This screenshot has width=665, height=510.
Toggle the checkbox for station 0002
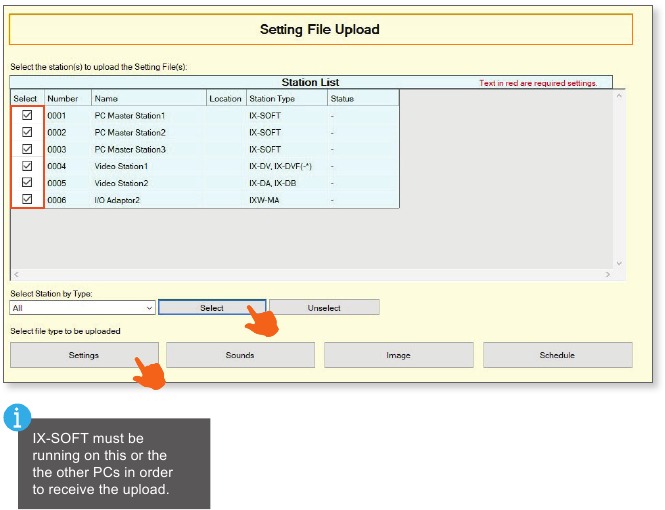27,132
